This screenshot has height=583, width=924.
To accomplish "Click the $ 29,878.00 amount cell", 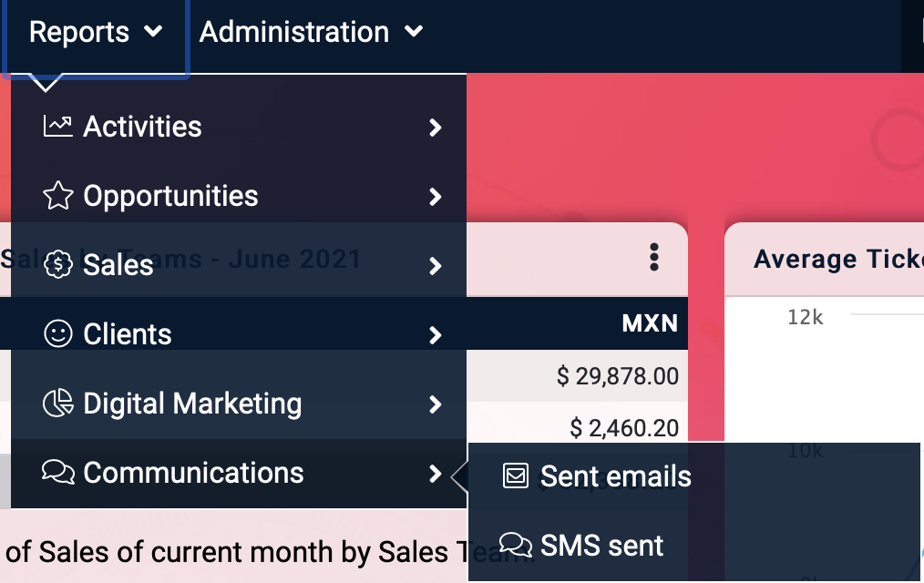I will point(618,375).
